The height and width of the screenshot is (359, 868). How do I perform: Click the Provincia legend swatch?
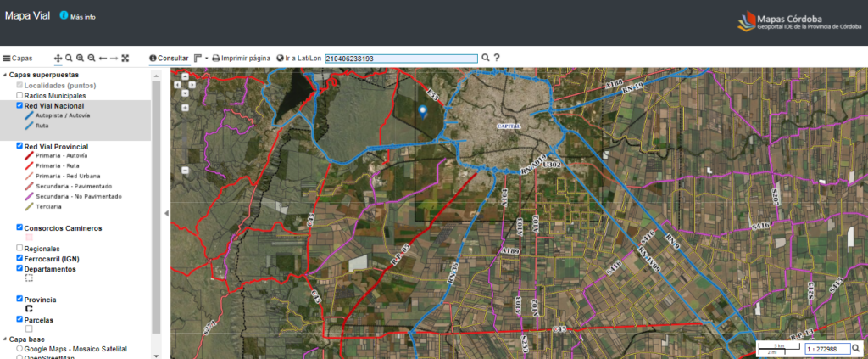[x=29, y=309]
